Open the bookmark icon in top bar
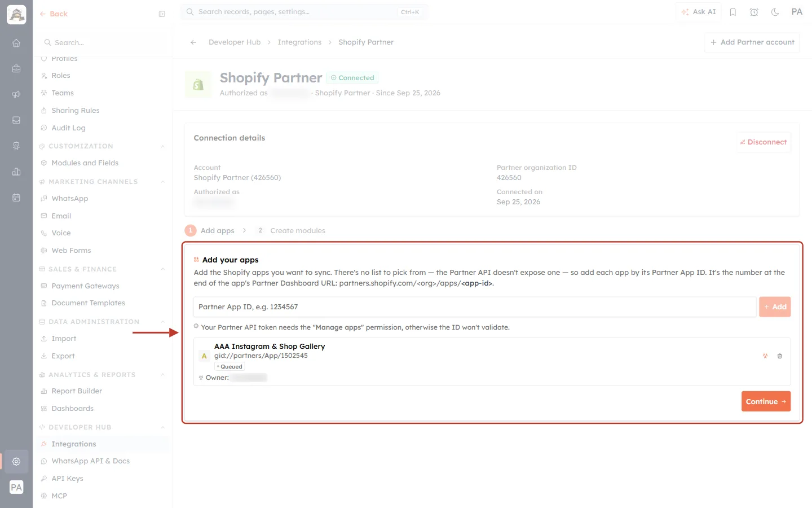The image size is (812, 508). [x=733, y=12]
